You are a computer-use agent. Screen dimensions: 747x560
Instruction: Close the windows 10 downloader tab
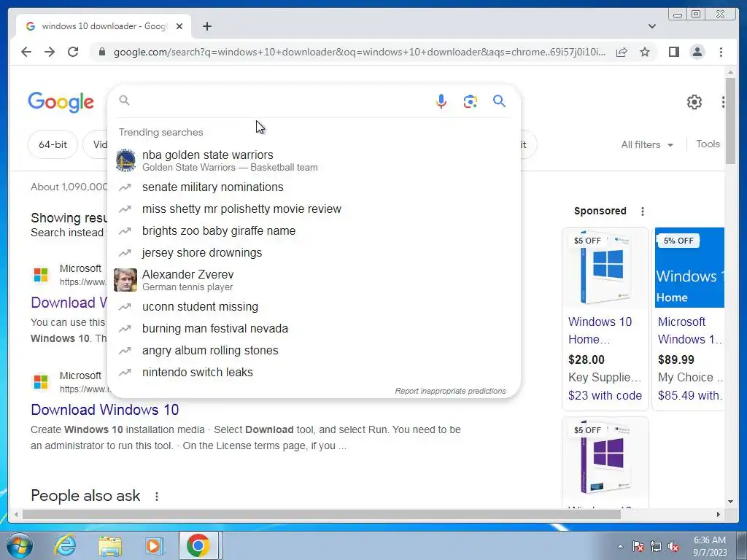179,26
